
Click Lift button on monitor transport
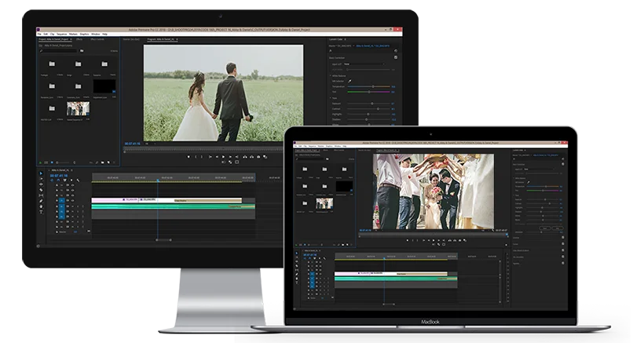[x=245, y=157]
